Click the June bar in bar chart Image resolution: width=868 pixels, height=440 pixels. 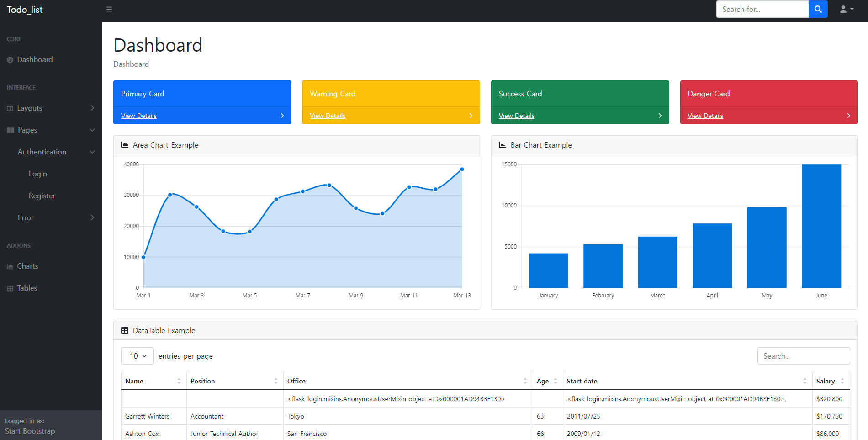point(821,226)
